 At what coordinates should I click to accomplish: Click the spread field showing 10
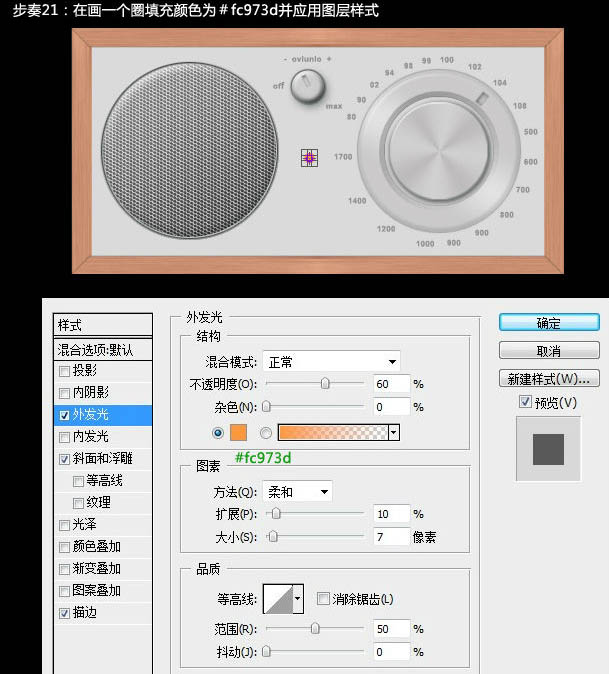point(391,514)
